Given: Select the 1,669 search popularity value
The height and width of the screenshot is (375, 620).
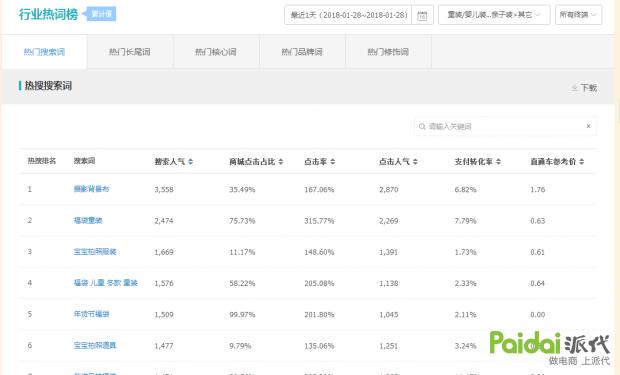Looking at the screenshot, I should (x=164, y=252).
